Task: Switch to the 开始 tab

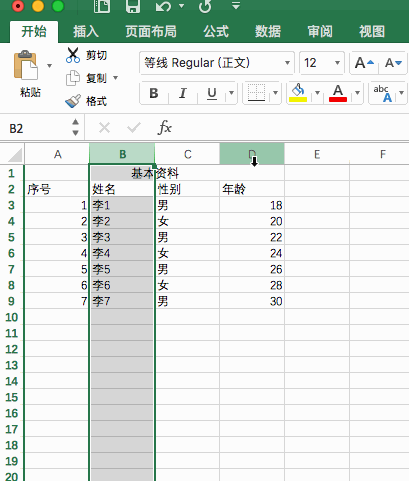Action: coord(34,32)
